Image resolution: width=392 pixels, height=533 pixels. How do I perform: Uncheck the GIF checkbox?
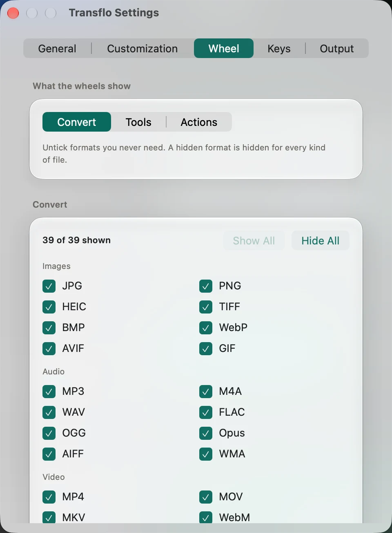[x=206, y=349]
